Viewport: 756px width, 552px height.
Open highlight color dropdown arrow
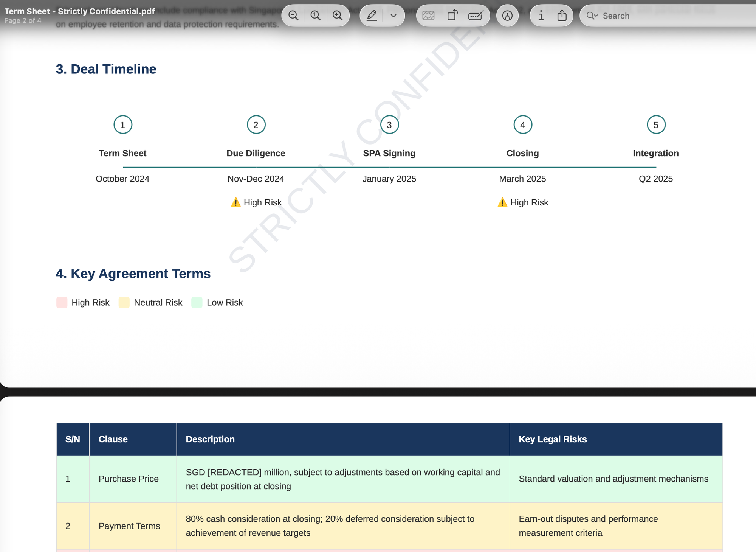[x=393, y=16]
